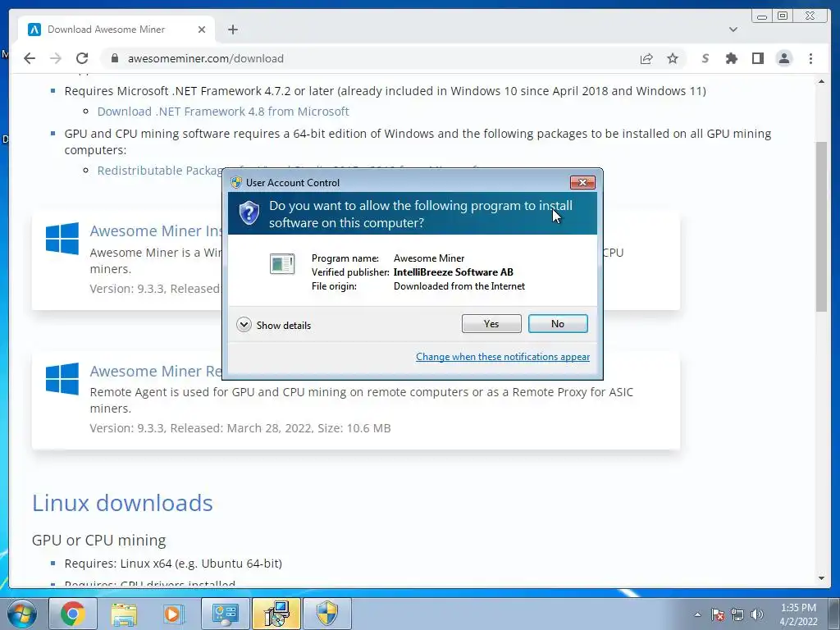The width and height of the screenshot is (840, 630).
Task: Open Download .NET Framework 4.8 from Microsoft link
Action: pyautogui.click(x=223, y=112)
